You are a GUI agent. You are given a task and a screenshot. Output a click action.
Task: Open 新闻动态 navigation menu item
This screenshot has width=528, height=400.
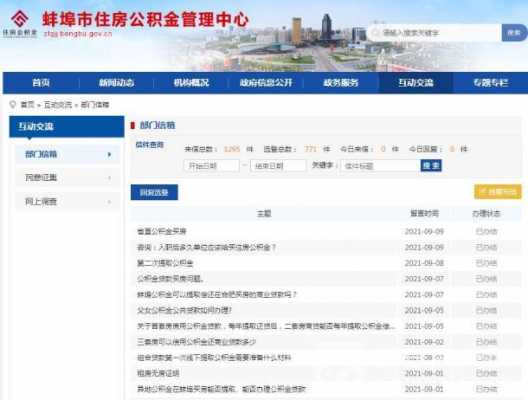[x=117, y=83]
